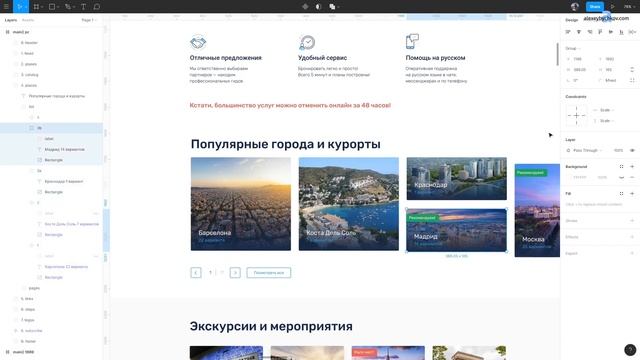
Task: Select the Background hex color value
Action: (580, 178)
